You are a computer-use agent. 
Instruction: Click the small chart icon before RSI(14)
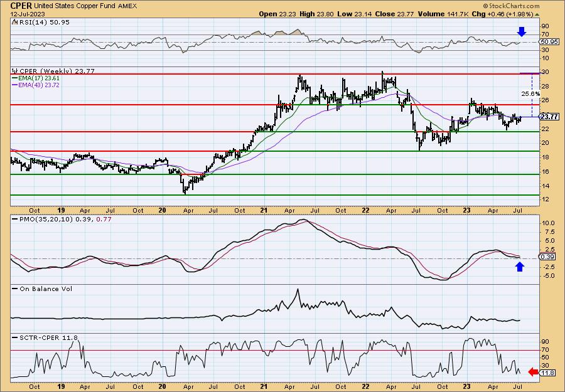pyautogui.click(x=14, y=22)
